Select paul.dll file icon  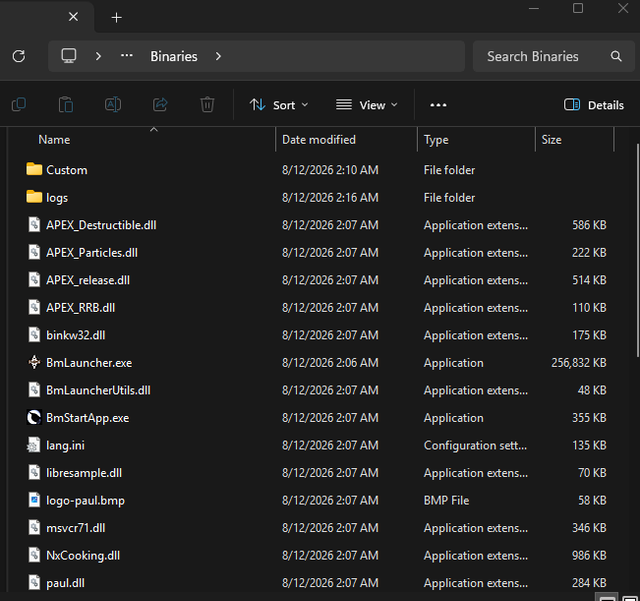pos(34,583)
